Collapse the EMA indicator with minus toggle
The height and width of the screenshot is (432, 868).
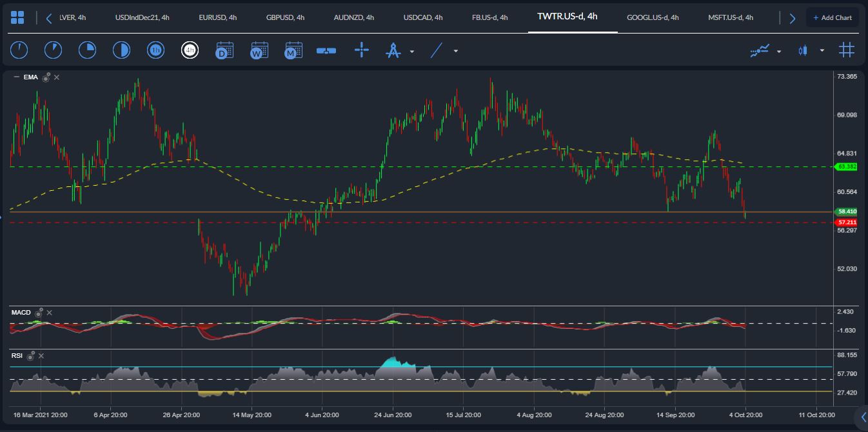click(x=16, y=77)
